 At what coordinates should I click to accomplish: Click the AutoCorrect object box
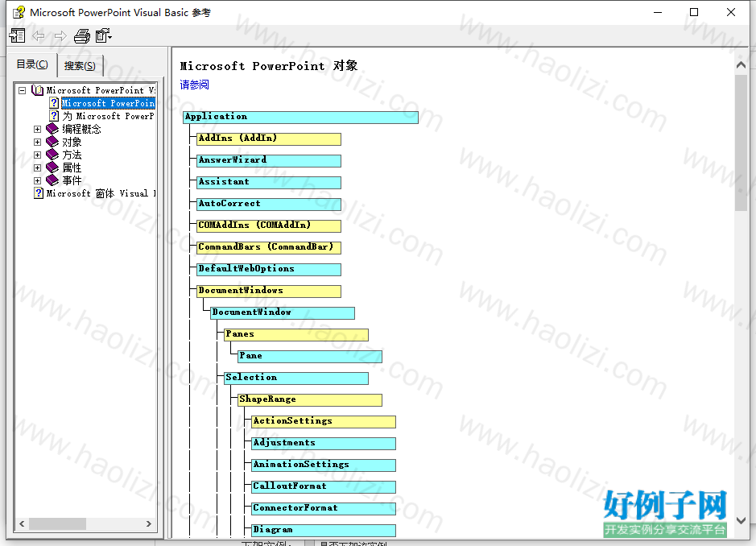pyautogui.click(x=269, y=204)
